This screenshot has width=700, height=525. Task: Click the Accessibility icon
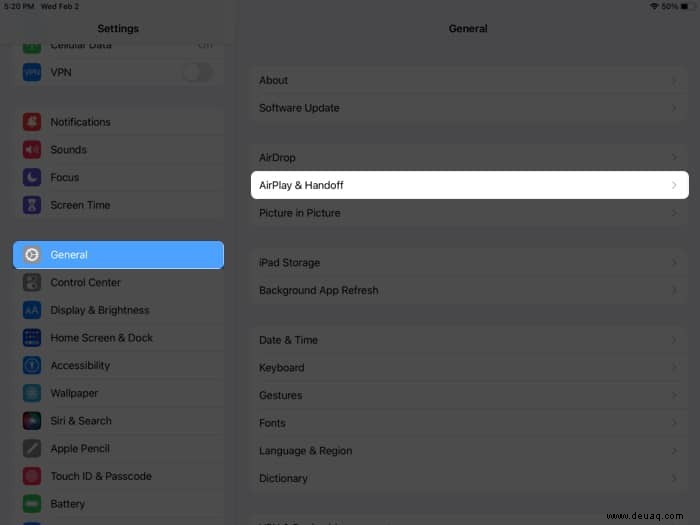32,366
